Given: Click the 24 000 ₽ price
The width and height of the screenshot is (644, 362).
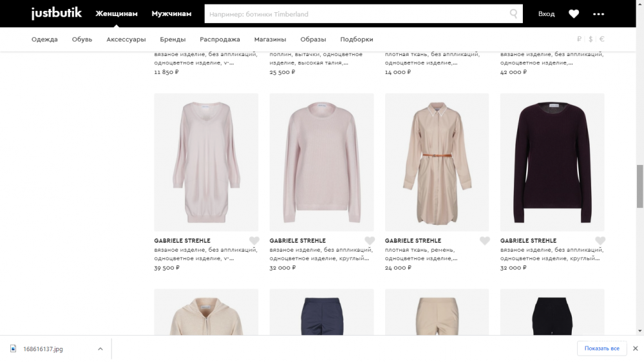Looking at the screenshot, I should pos(397,267).
